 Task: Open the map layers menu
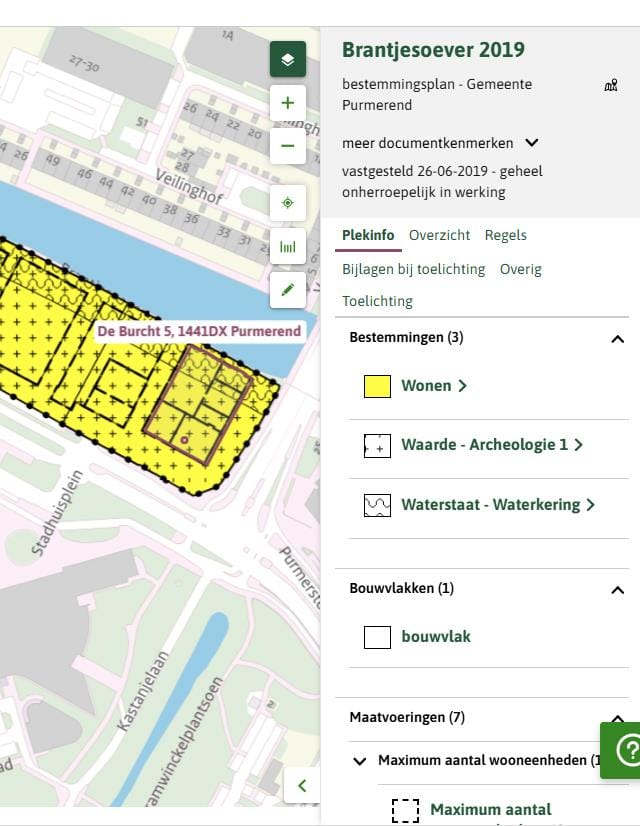coord(288,60)
